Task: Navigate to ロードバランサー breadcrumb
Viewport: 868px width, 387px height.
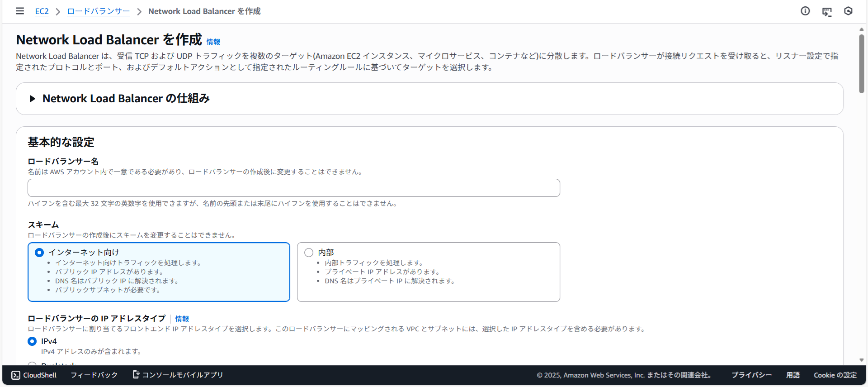Action: 98,11
